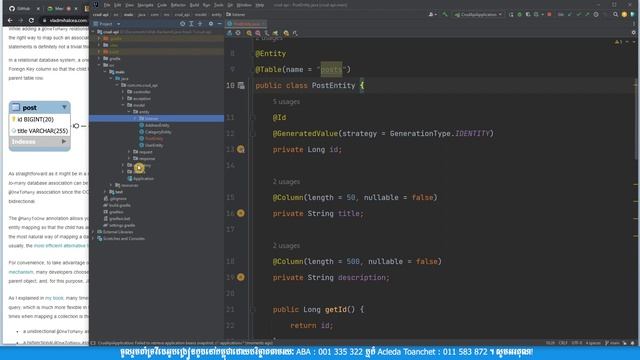The width and height of the screenshot is (640, 360).
Task: Collapse the entity package arrow
Action: point(129,112)
